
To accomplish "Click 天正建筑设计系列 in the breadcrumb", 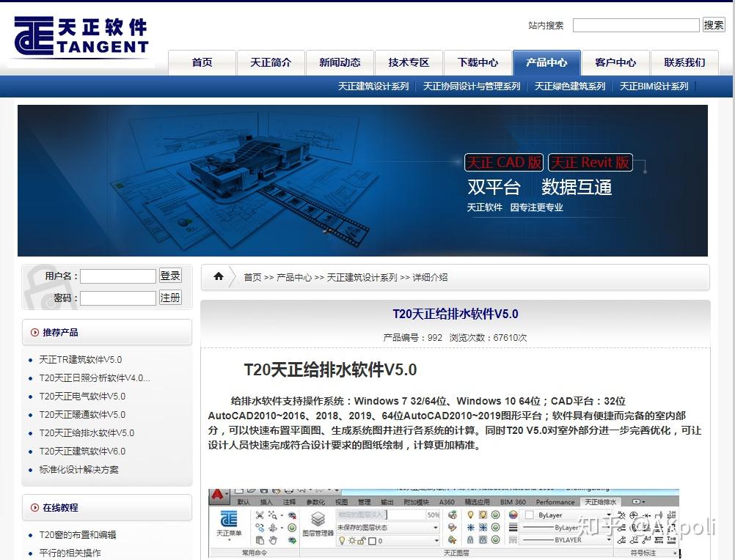I will tap(362, 277).
